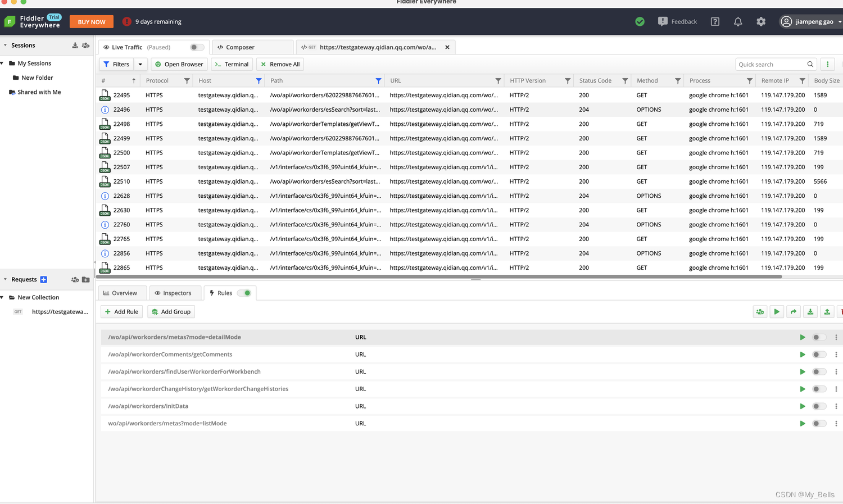Click the share rules icon in Rules toolbar
The height and width of the screenshot is (504, 843).
pos(760,312)
